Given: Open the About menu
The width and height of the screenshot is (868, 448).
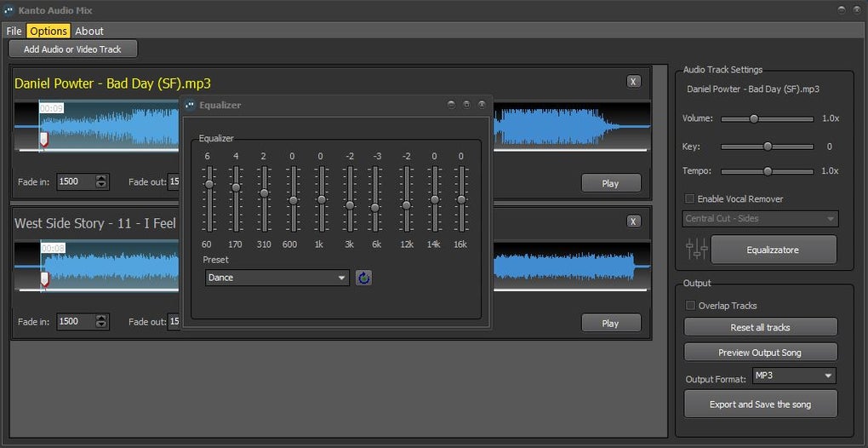Looking at the screenshot, I should pos(89,31).
